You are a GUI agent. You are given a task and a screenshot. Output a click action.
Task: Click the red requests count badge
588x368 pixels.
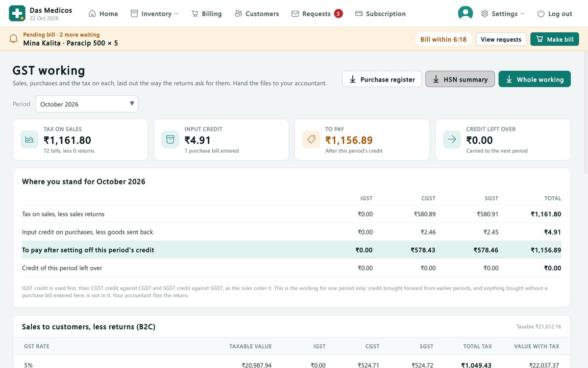coord(338,14)
